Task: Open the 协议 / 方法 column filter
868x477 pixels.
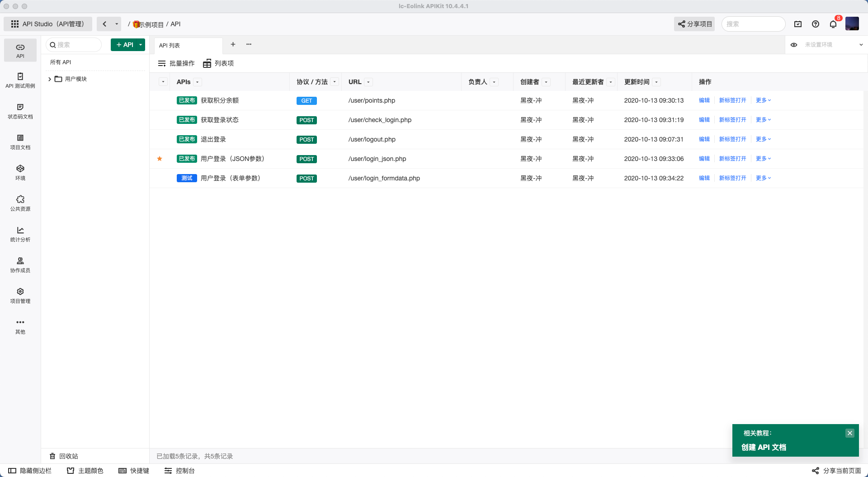Action: (x=335, y=82)
